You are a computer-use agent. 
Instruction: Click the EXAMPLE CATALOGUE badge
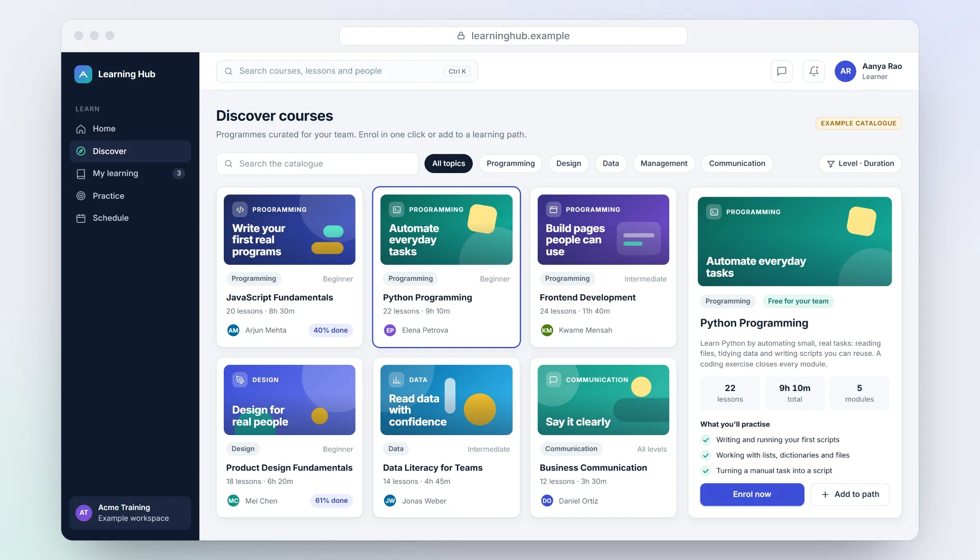click(x=858, y=123)
